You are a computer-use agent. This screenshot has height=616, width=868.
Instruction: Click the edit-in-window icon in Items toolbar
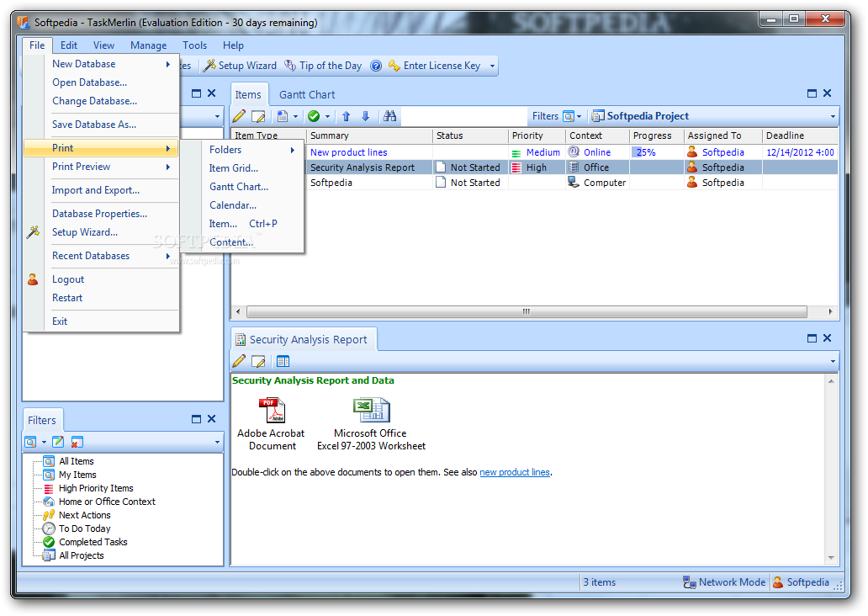258,116
